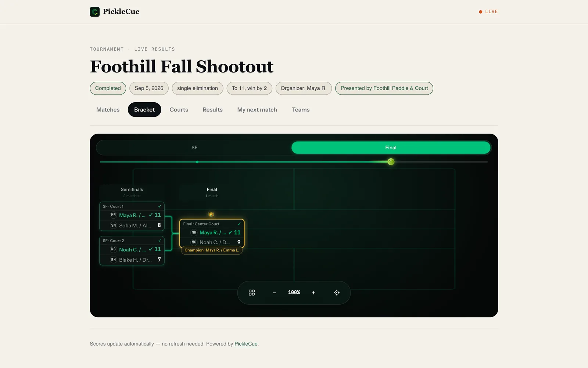Click the 100% zoom level readout
588x368 pixels.
coord(294,293)
